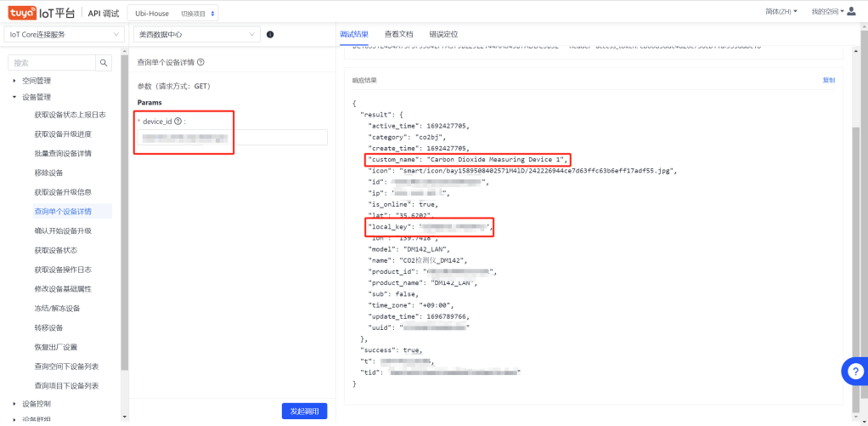Viewport: 868px width, 426px height.
Task: Click the 发起调用 button
Action: tap(304, 412)
